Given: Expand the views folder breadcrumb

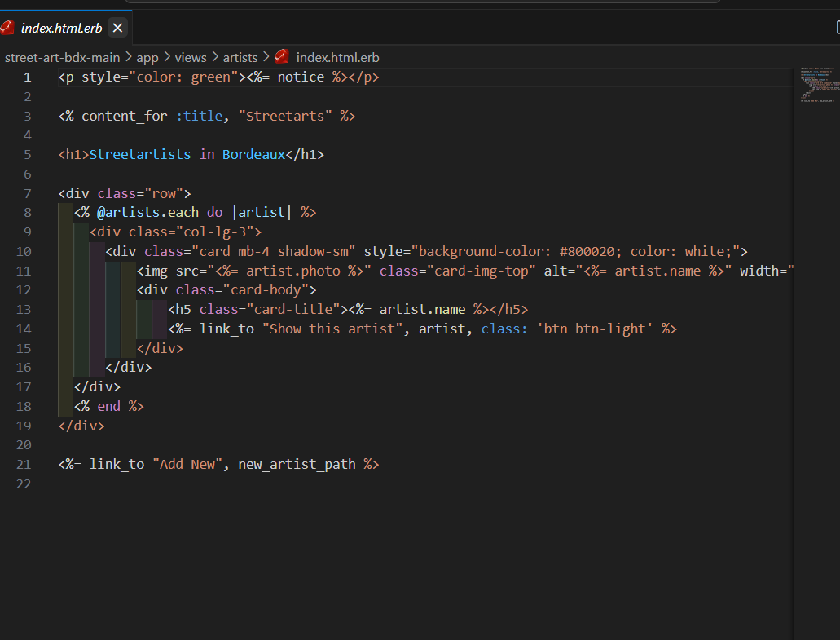Looking at the screenshot, I should coord(191,57).
